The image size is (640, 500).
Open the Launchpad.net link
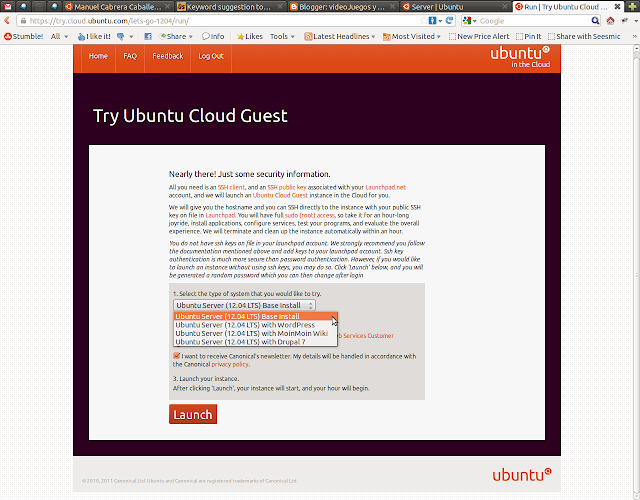click(385, 187)
